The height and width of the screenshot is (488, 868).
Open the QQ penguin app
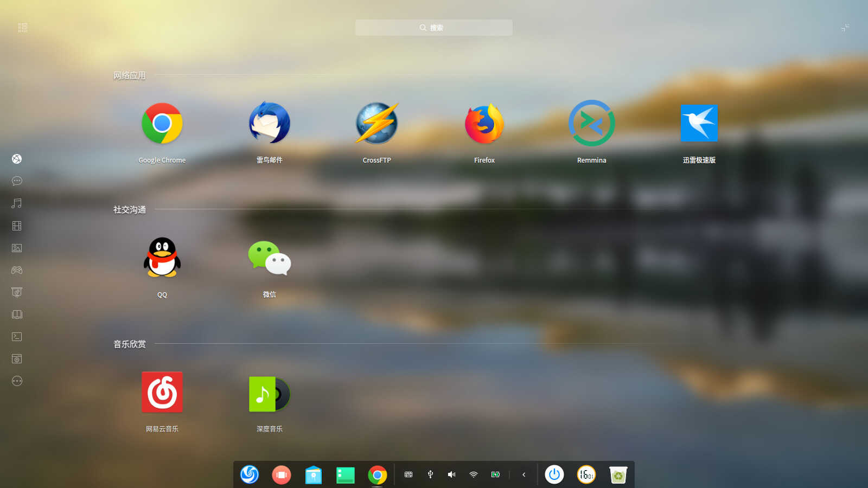[x=162, y=258]
